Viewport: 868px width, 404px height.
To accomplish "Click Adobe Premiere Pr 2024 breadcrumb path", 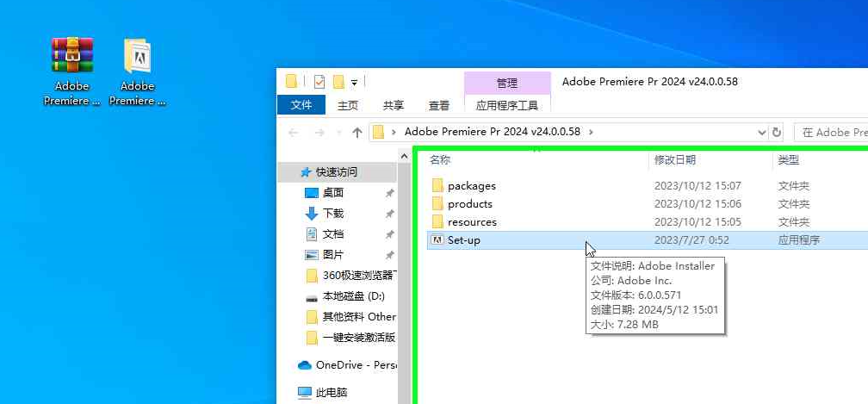I will 493,132.
